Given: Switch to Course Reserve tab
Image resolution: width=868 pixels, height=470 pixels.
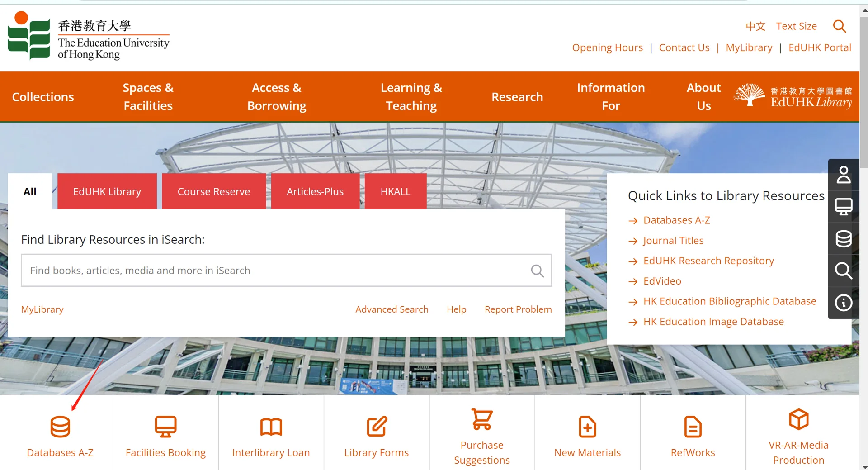Looking at the screenshot, I should click(214, 191).
